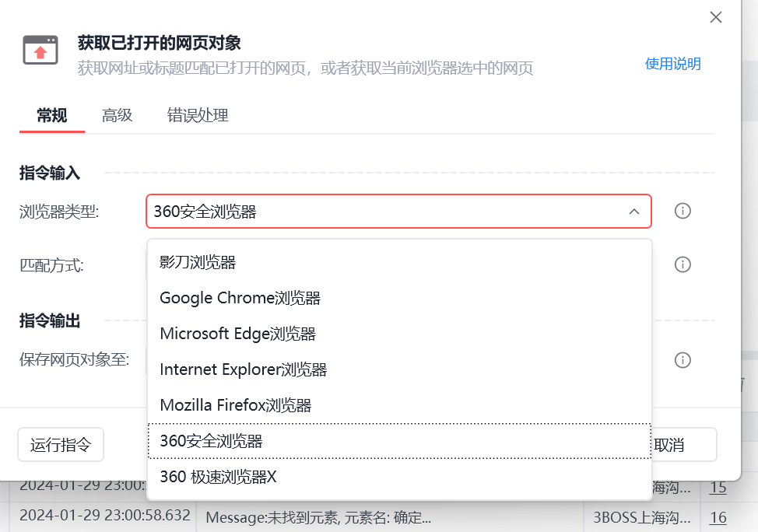Open the 使用说明 link
758x532 pixels.
pyautogui.click(x=673, y=64)
